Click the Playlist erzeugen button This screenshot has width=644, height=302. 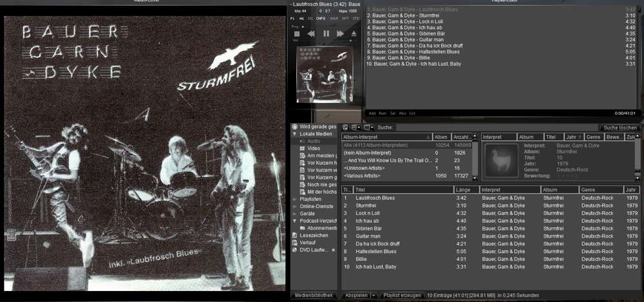click(401, 295)
